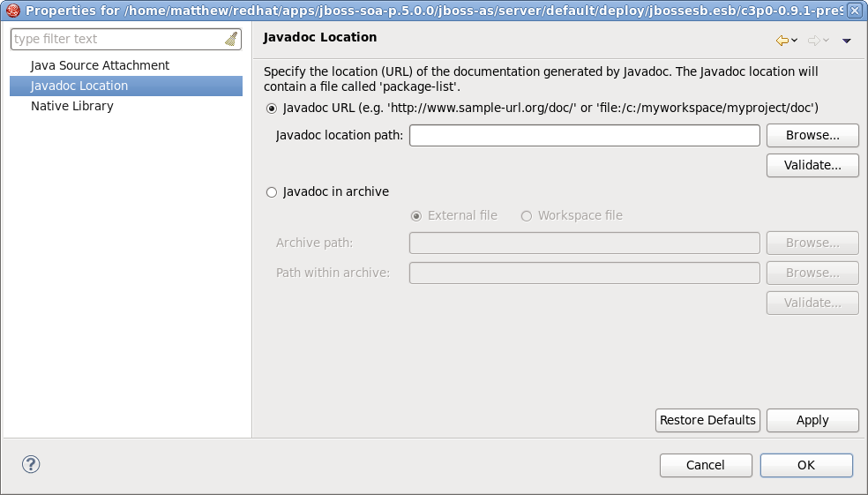
Task: Click the forward navigation arrow icon
Action: 814,41
